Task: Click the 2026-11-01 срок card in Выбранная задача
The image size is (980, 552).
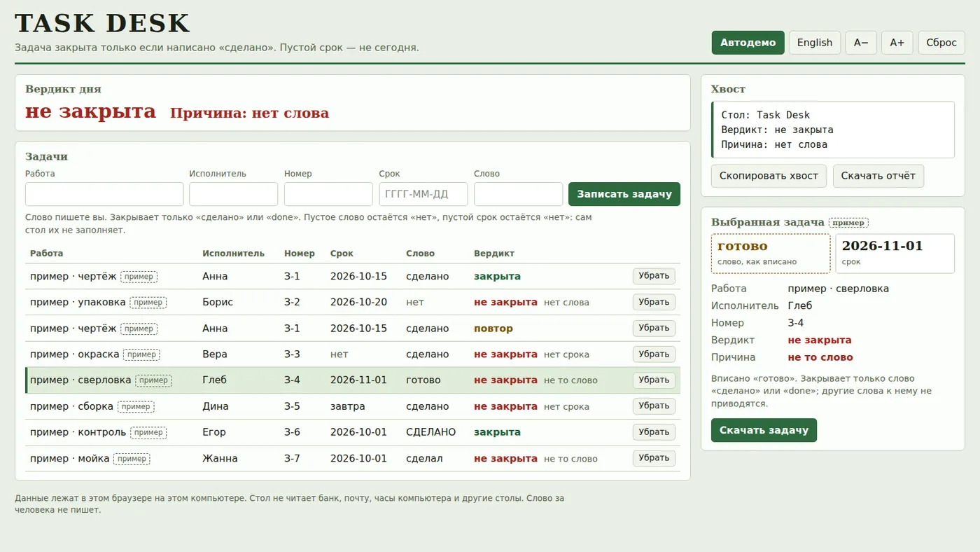Action: point(895,254)
